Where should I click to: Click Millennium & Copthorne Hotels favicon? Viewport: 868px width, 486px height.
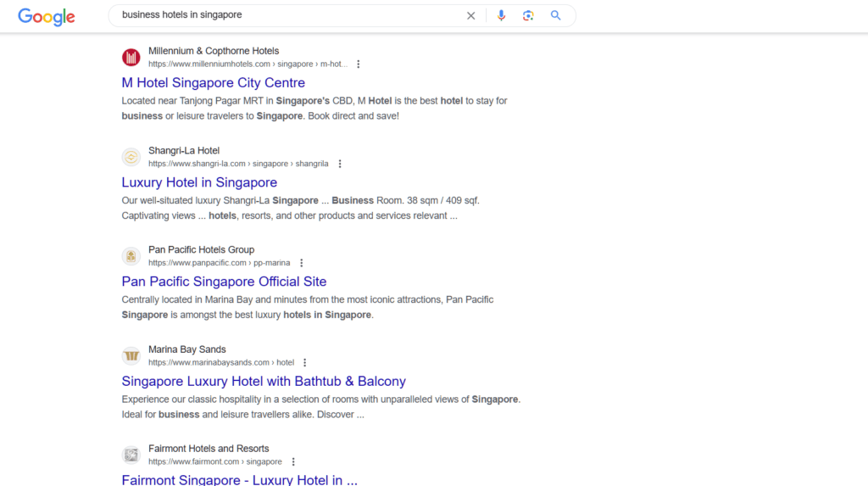tap(131, 57)
